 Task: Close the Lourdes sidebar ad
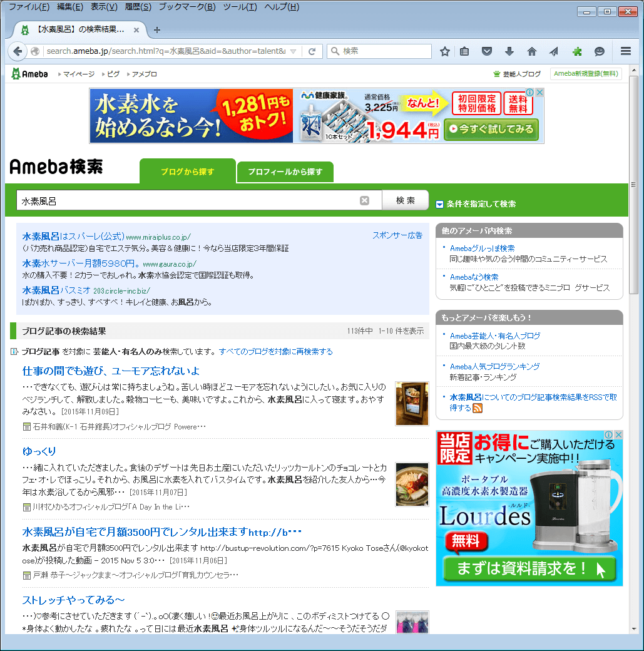pyautogui.click(x=619, y=434)
